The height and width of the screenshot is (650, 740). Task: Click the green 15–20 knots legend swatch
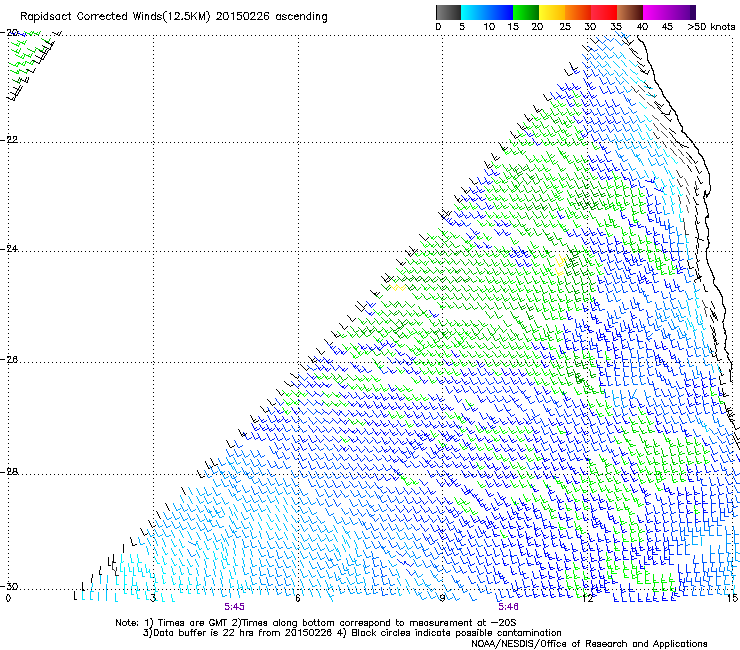[526, 12]
